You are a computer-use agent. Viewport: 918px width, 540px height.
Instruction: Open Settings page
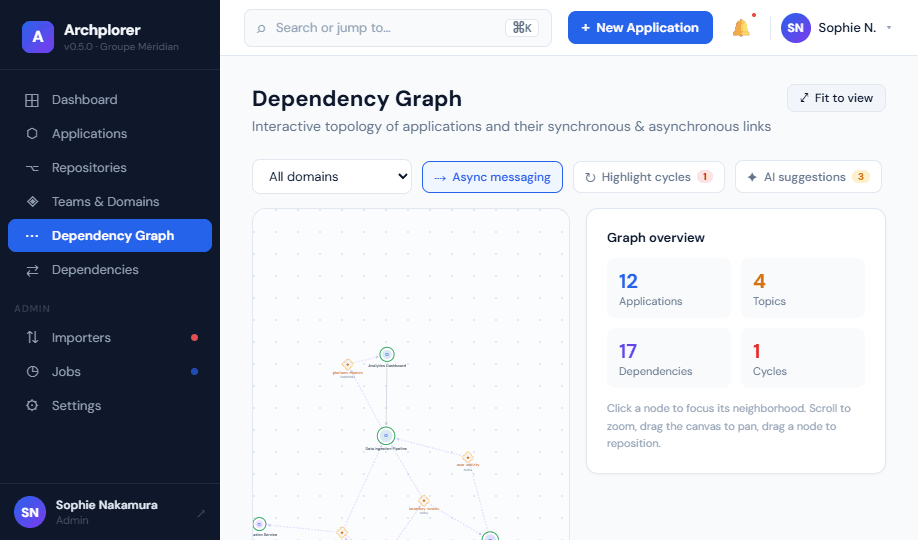[110, 405]
